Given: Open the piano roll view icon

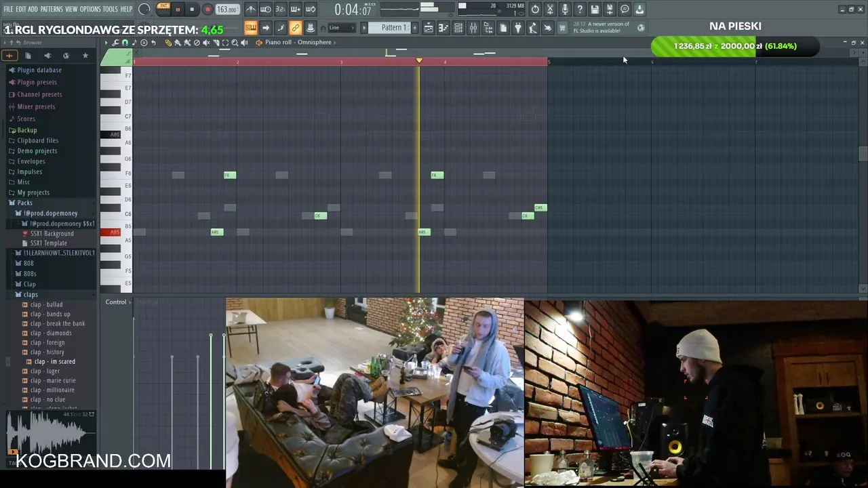Looking at the screenshot, I should coord(443,28).
